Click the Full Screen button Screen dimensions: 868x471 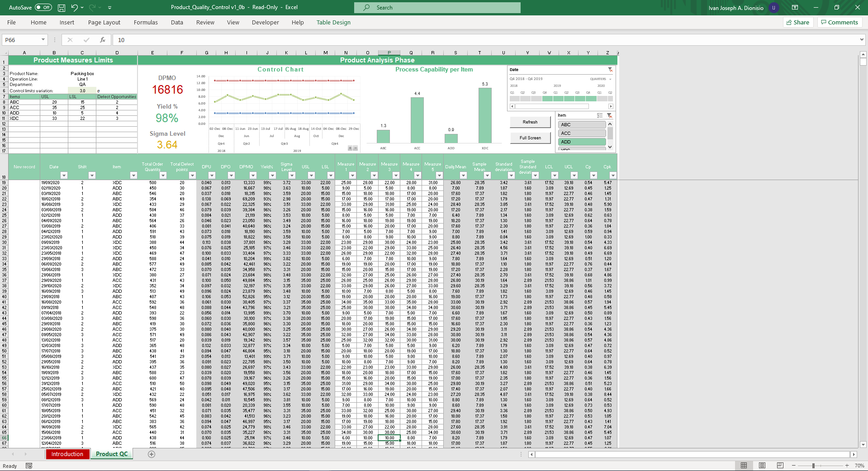530,138
